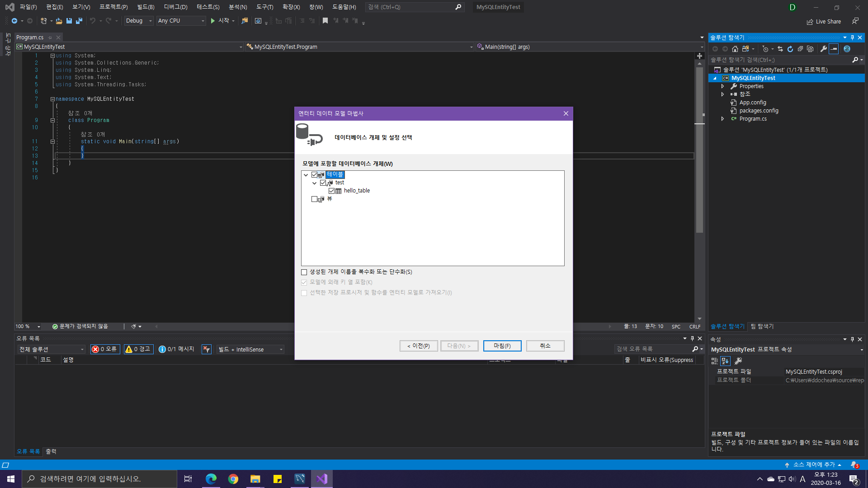Click the bookmark icon in the toolbar
The height and width of the screenshot is (488, 868).
click(325, 21)
